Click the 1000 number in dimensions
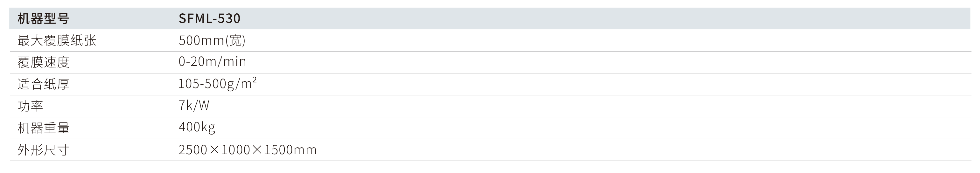Viewport: 980px width, 173px height. coord(235,150)
